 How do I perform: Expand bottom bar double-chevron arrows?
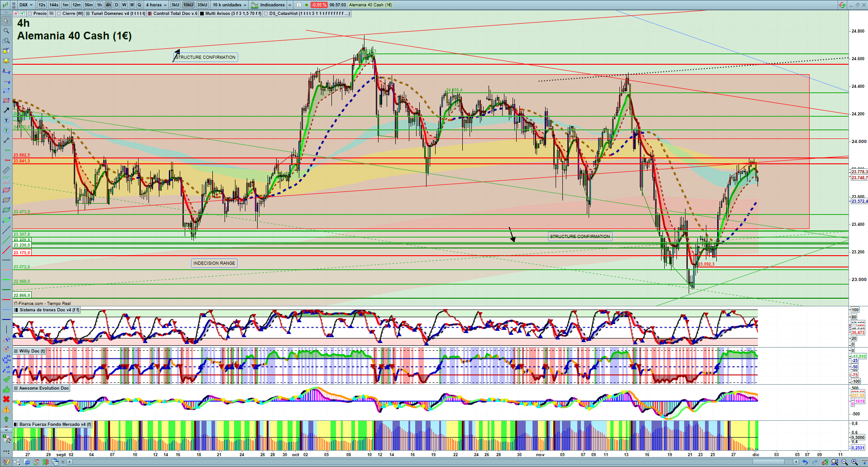[64, 462]
